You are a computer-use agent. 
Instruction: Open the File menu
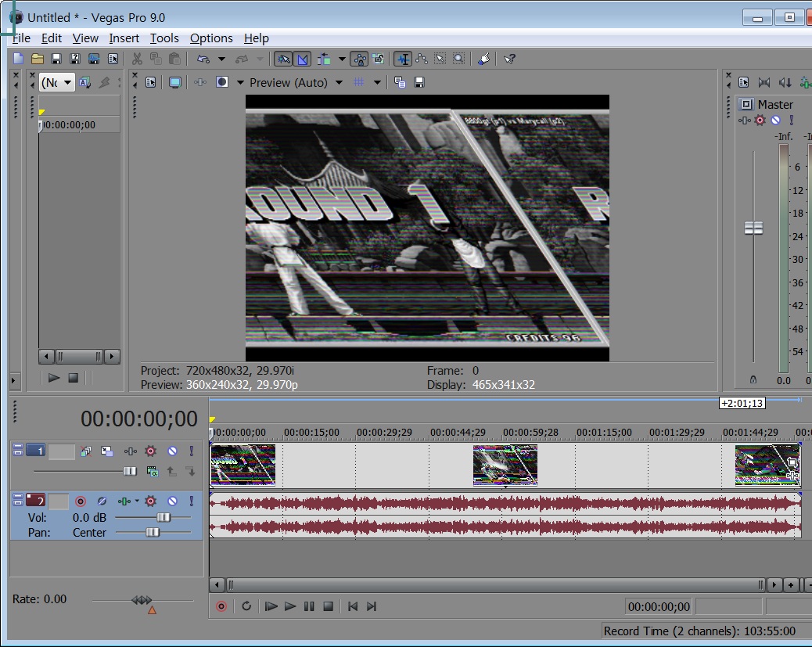coord(21,38)
